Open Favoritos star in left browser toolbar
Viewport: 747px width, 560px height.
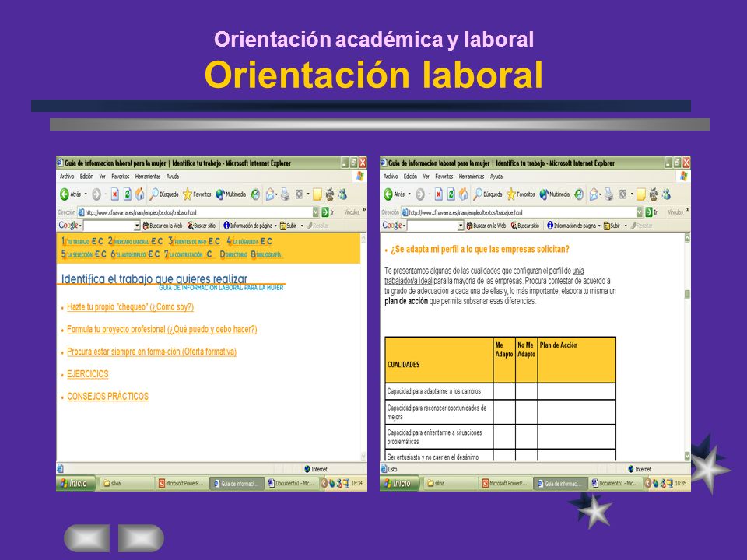pos(197,194)
